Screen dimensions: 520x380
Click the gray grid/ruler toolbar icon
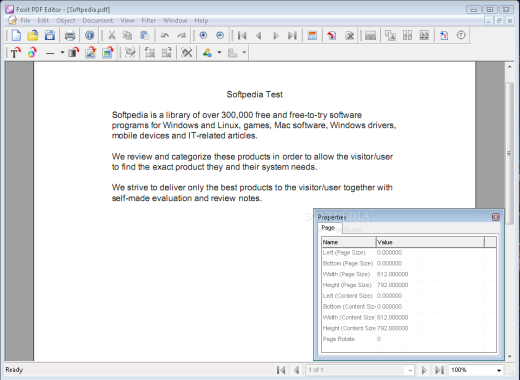370,35
